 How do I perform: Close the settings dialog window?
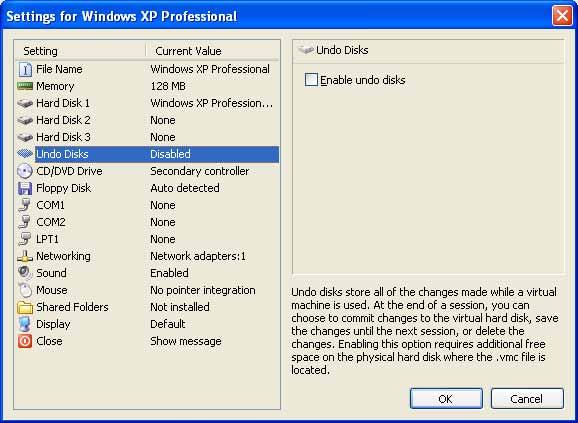[x=562, y=16]
